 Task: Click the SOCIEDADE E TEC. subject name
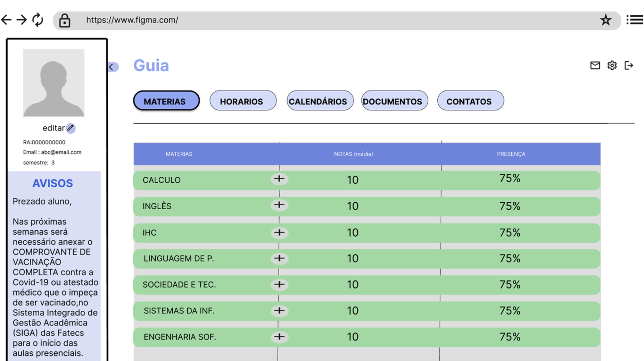[179, 285]
